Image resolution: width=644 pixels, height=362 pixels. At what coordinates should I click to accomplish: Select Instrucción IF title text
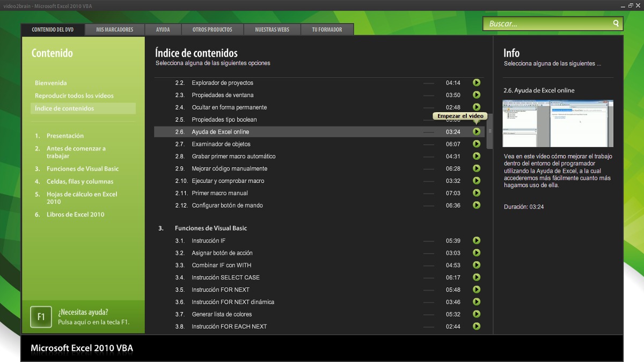click(x=209, y=240)
